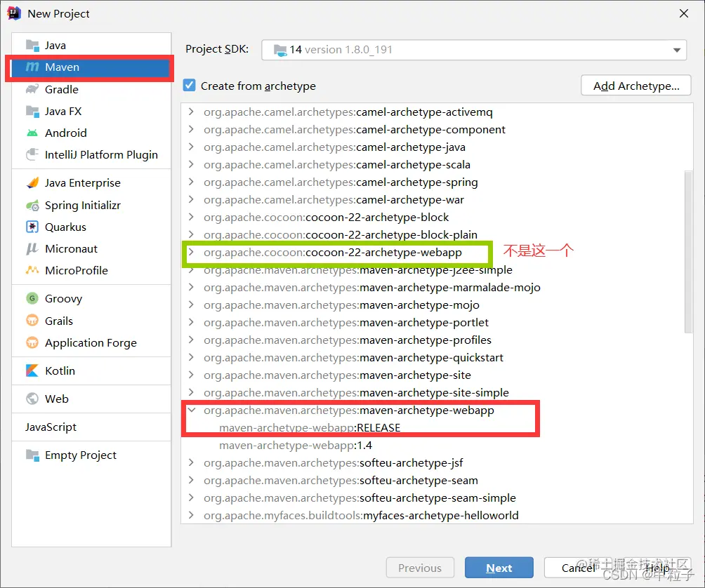Close the New Project dialog

tap(684, 13)
